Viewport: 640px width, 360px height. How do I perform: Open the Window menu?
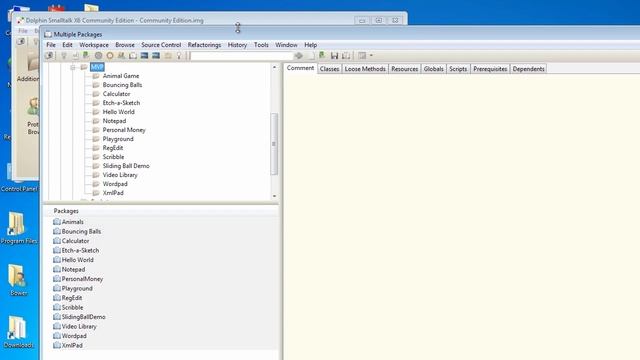click(286, 45)
